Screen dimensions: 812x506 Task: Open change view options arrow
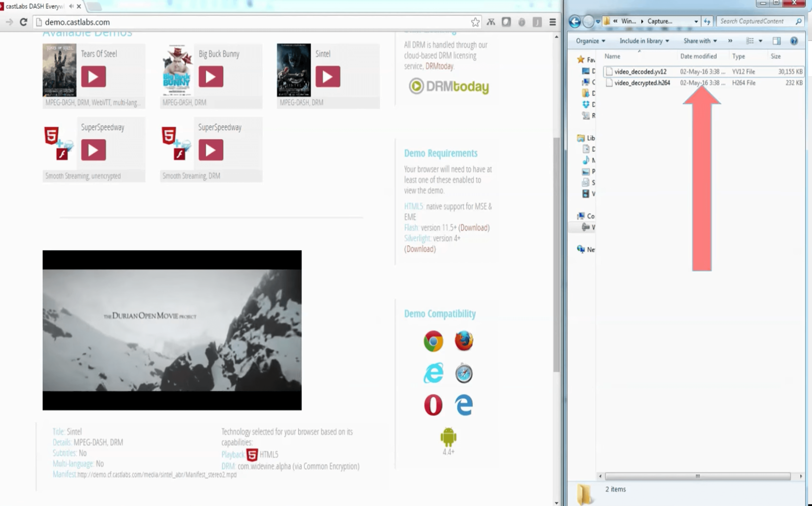(760, 41)
